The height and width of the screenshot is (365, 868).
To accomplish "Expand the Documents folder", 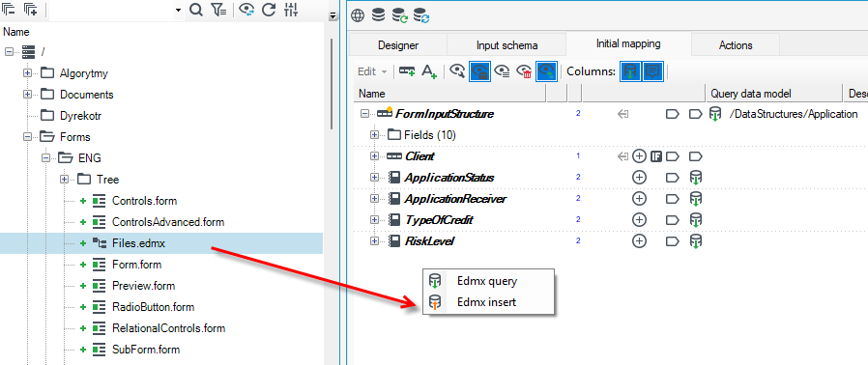I will coord(27,95).
